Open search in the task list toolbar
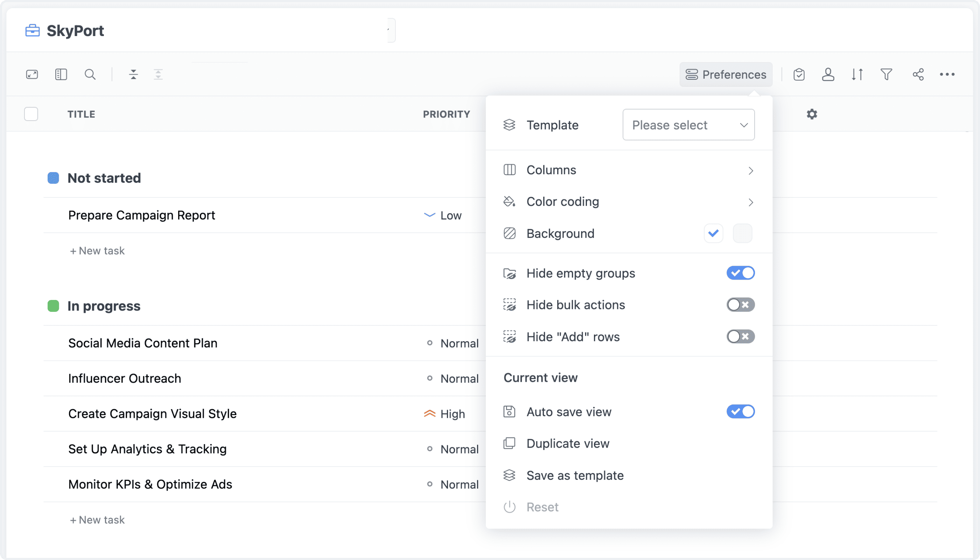 [90, 74]
